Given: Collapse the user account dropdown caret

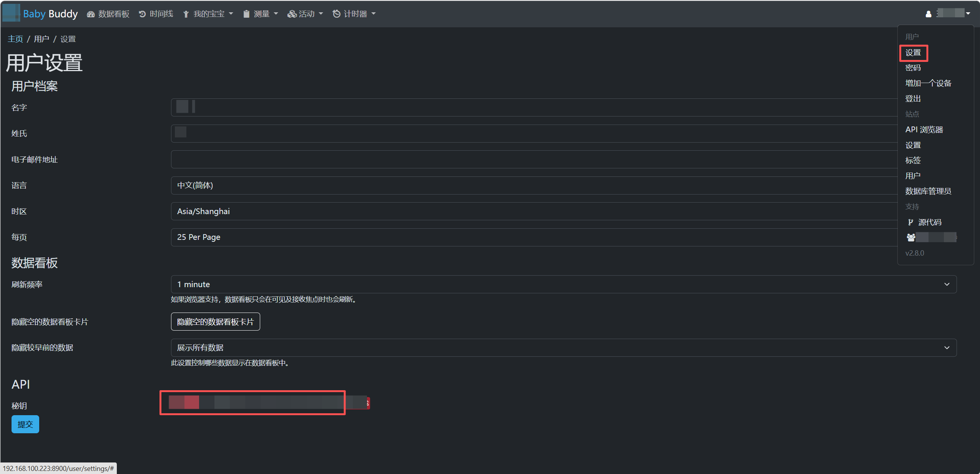Looking at the screenshot, I should [x=968, y=14].
